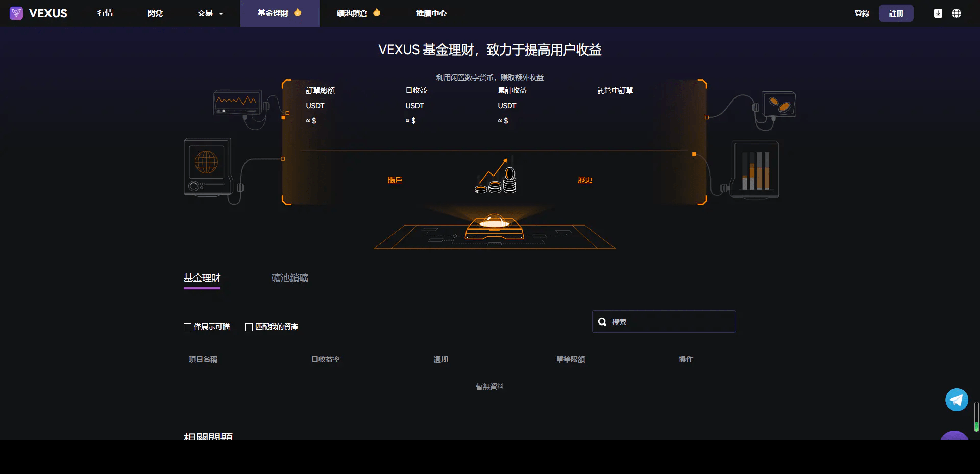Click the 暫無資料 empty notice
Screen dimensions: 980x474
490,386
